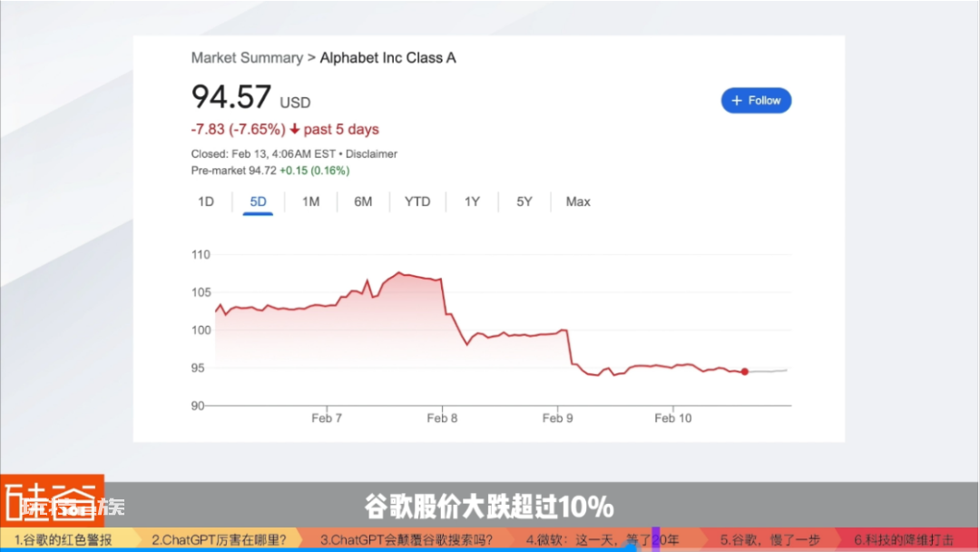This screenshot has width=980, height=552.
Task: Jump to chapter 4 about 微软
Action: (x=602, y=539)
